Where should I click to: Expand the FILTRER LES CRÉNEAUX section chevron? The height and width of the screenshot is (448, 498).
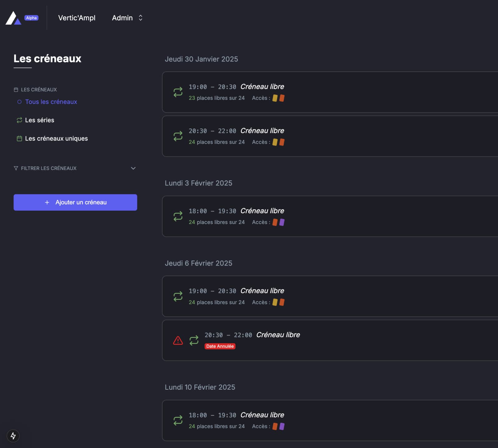pyautogui.click(x=133, y=168)
